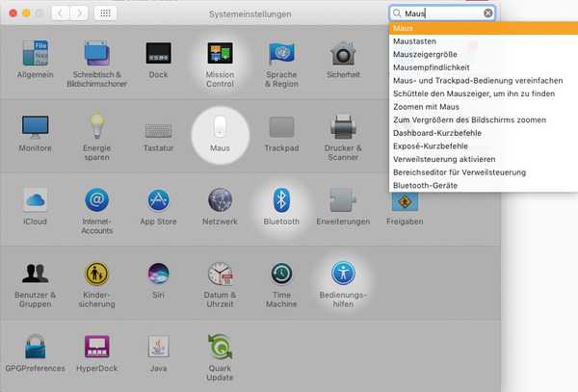
Task: Select Exposé-Kurzbefehle suggestion
Action: pos(484,145)
